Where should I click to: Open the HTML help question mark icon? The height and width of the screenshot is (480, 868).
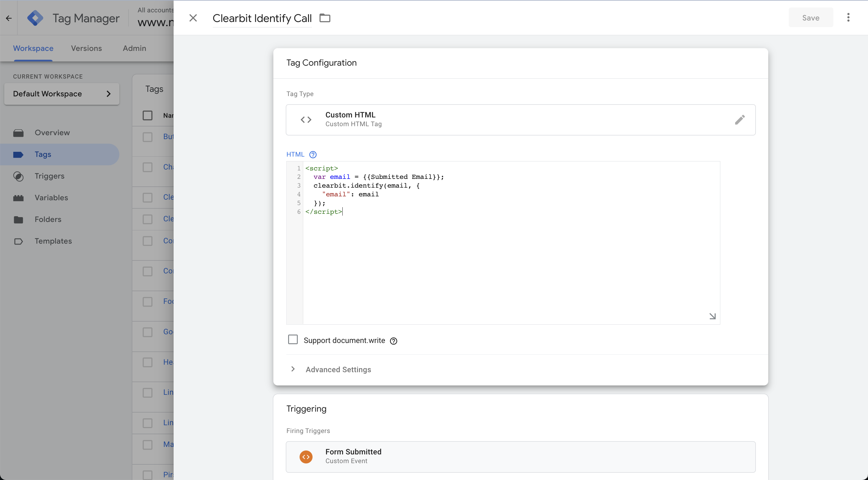pos(313,154)
